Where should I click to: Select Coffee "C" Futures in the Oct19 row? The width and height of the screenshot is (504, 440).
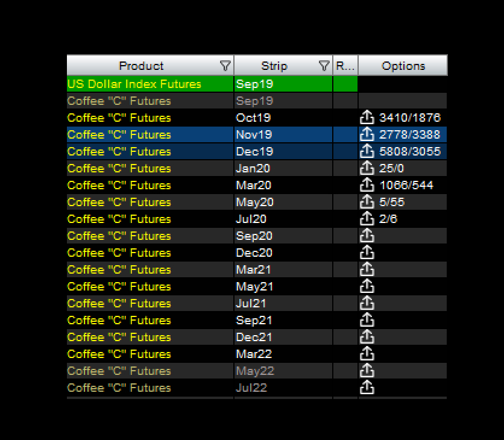(119, 118)
